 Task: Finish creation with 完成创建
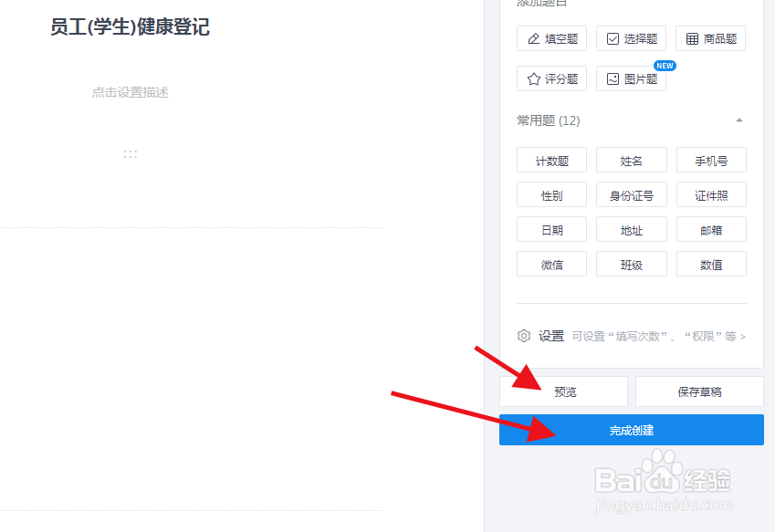tap(631, 429)
